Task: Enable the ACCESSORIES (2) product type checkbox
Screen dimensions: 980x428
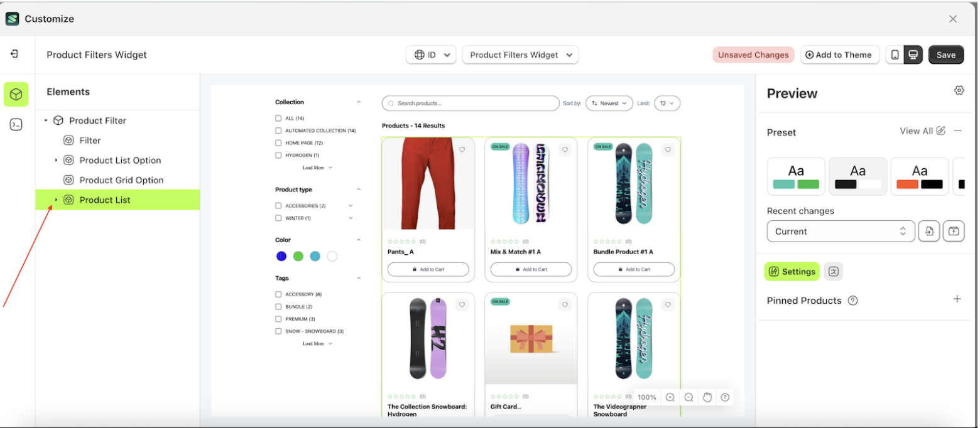Action: click(x=278, y=206)
